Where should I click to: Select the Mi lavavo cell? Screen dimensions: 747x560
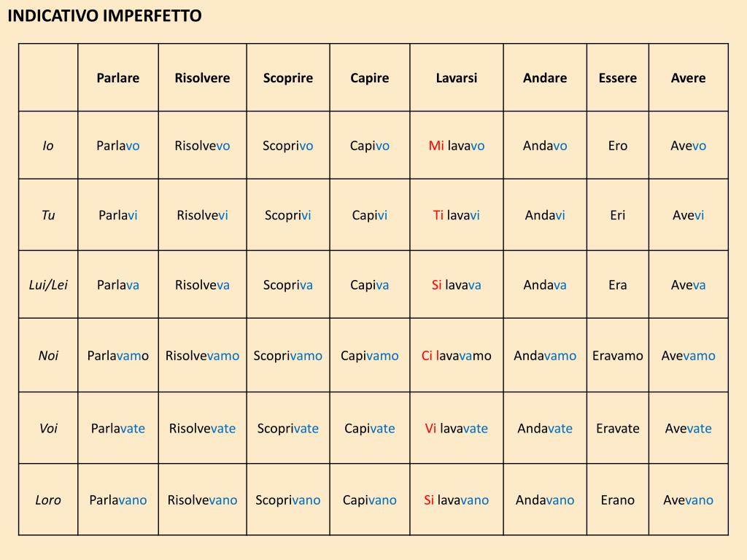tap(457, 146)
